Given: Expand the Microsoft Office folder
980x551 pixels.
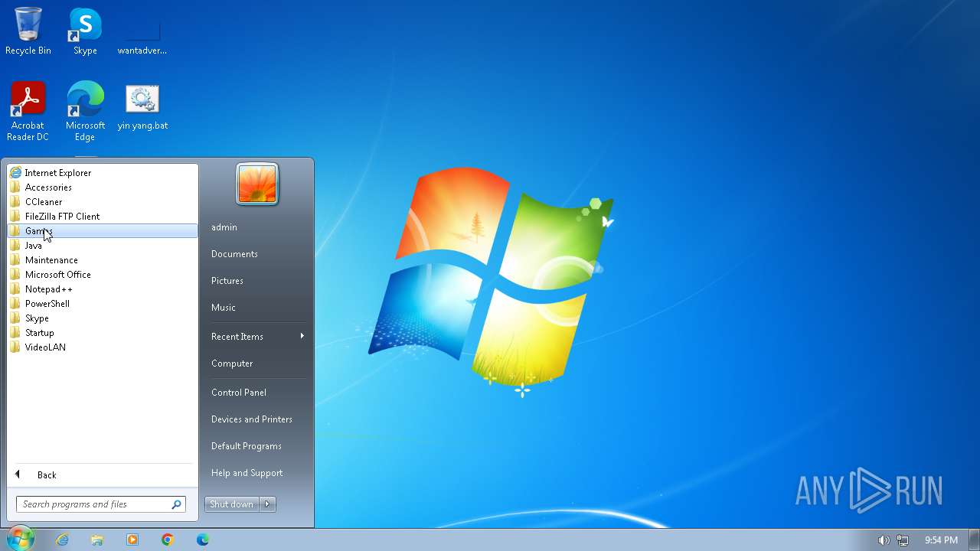Looking at the screenshot, I should 103,275.
